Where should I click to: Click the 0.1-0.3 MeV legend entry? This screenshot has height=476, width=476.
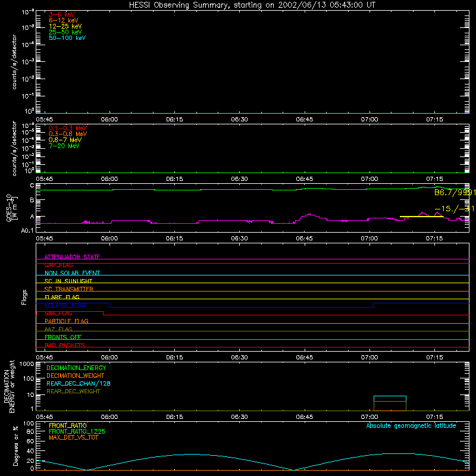point(68,128)
